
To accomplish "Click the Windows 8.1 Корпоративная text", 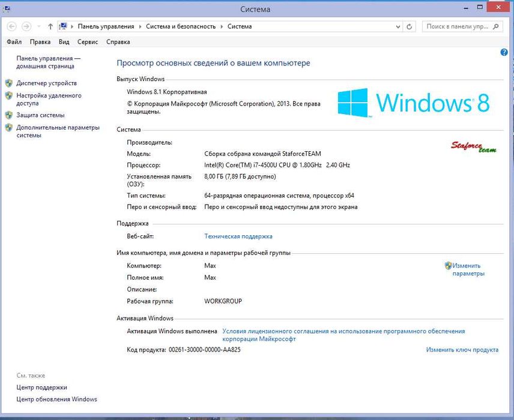I will click(x=167, y=92).
